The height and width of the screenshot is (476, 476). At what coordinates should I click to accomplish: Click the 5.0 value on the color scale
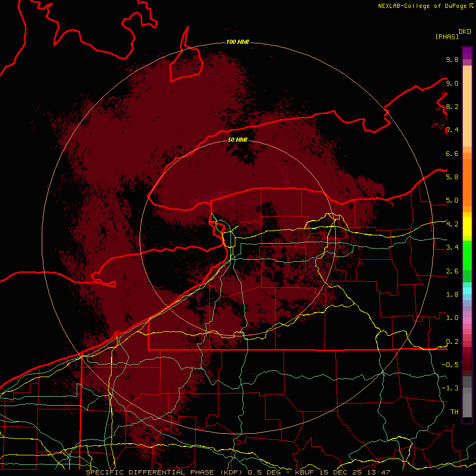452,200
